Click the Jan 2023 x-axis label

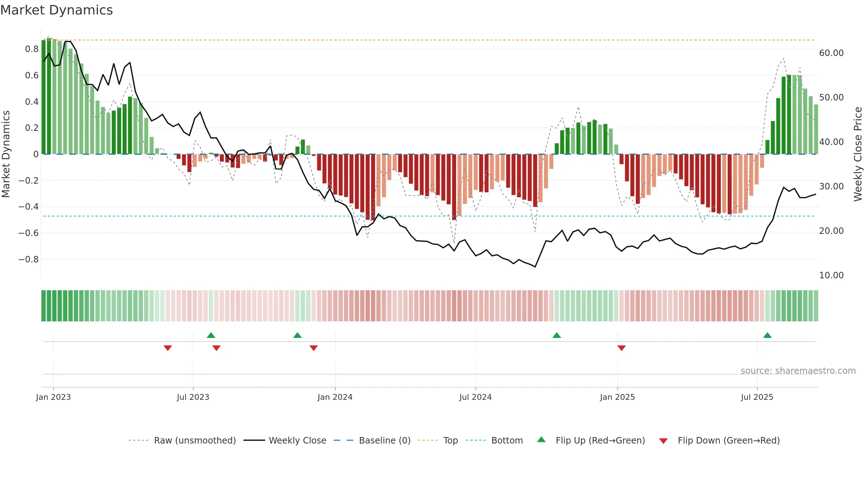[x=53, y=397]
